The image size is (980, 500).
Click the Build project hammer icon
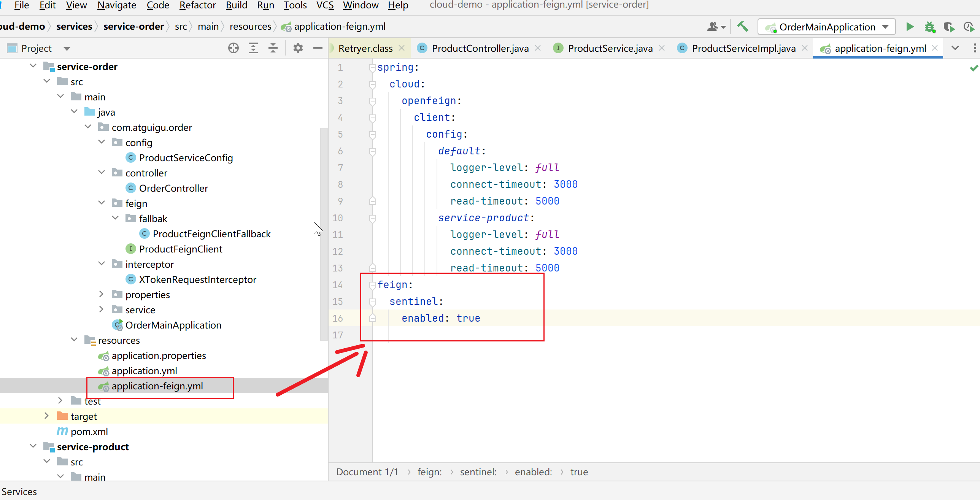pyautogui.click(x=742, y=27)
